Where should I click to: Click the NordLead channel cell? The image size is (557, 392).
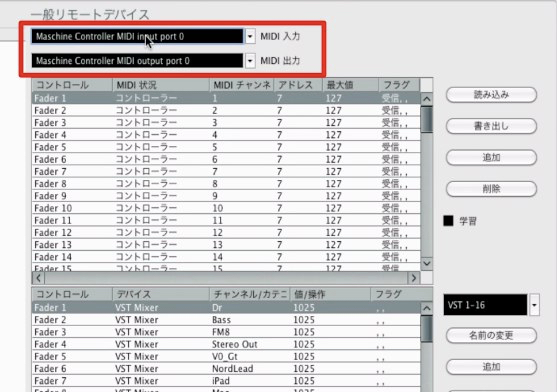(233, 369)
